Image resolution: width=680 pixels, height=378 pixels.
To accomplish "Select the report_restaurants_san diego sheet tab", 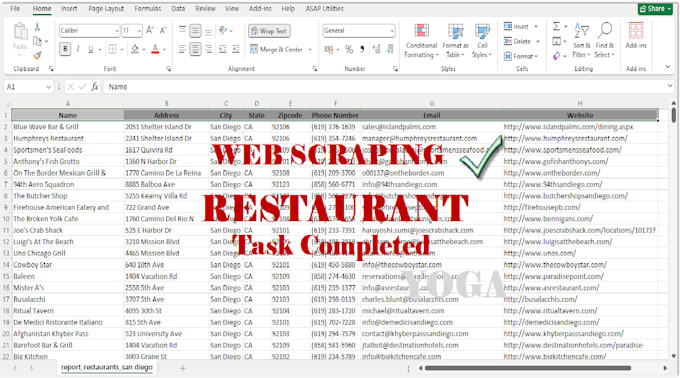I will (x=107, y=367).
